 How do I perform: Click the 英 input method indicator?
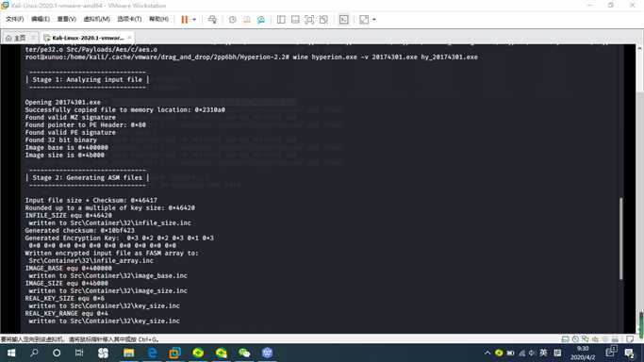pyautogui.click(x=543, y=353)
